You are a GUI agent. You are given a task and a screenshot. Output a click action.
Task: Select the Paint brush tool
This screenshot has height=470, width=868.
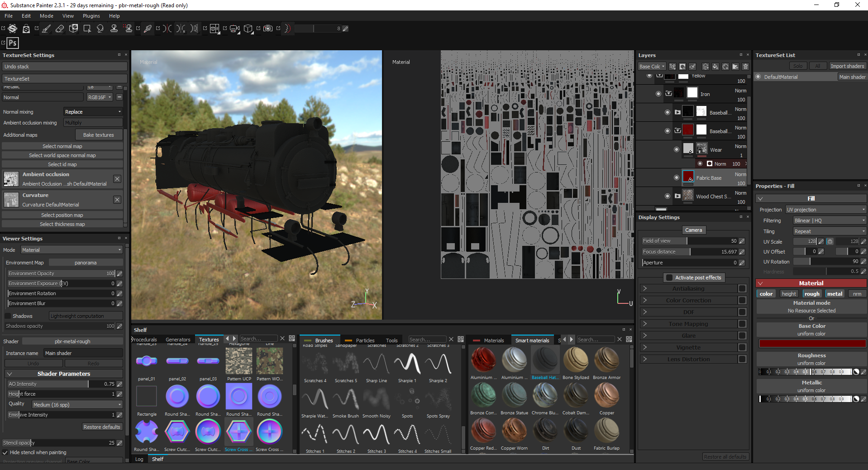pyautogui.click(x=46, y=29)
